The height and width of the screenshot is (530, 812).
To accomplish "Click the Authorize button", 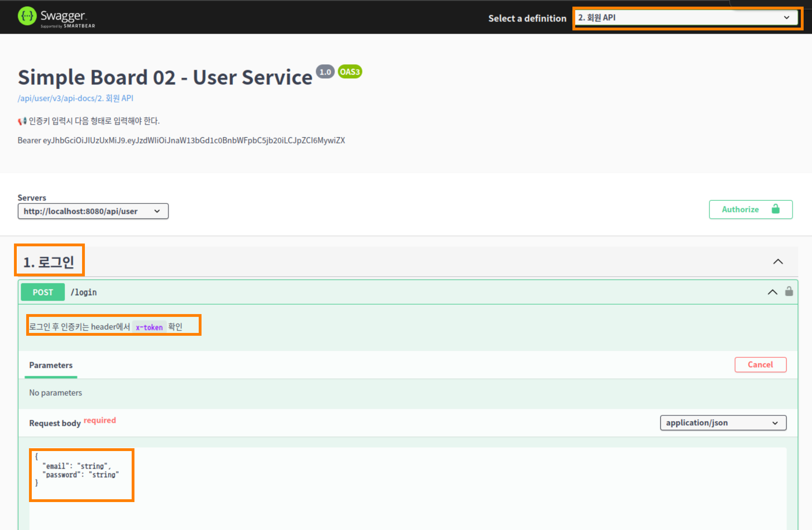I will pos(751,209).
